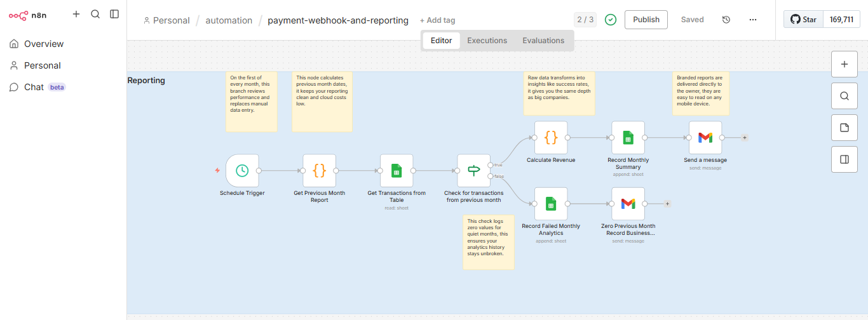This screenshot has height=320, width=868.
Task: Open the three-dots workflow options menu
Action: pyautogui.click(x=753, y=20)
